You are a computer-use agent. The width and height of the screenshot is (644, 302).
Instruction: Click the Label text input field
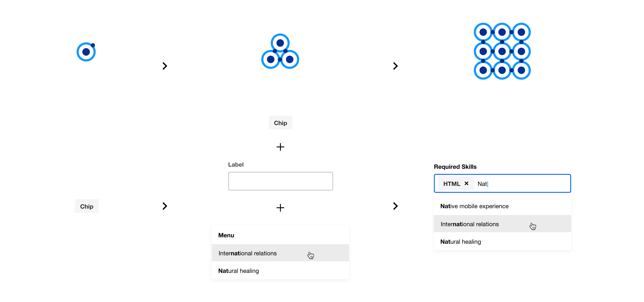coord(281,181)
